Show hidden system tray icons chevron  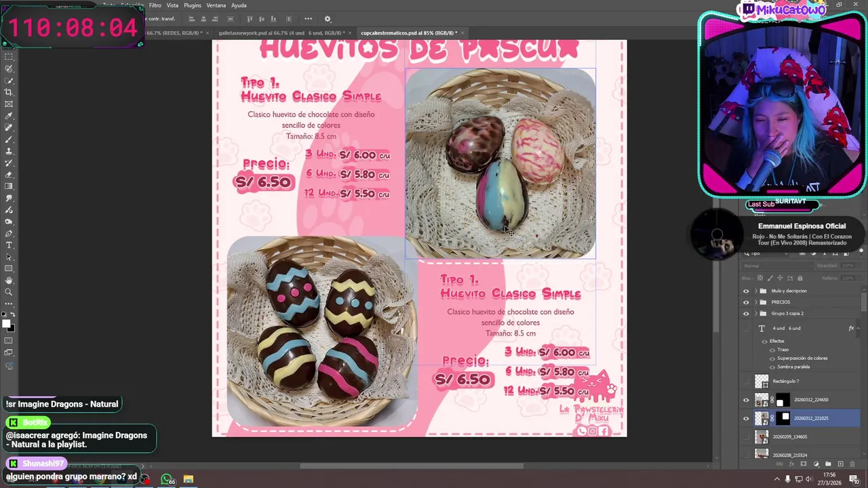(776, 479)
